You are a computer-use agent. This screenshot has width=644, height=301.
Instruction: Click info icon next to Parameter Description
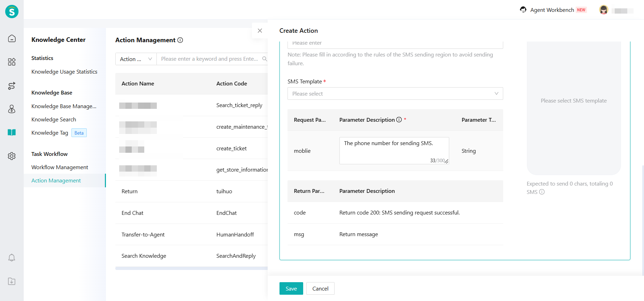(x=399, y=120)
